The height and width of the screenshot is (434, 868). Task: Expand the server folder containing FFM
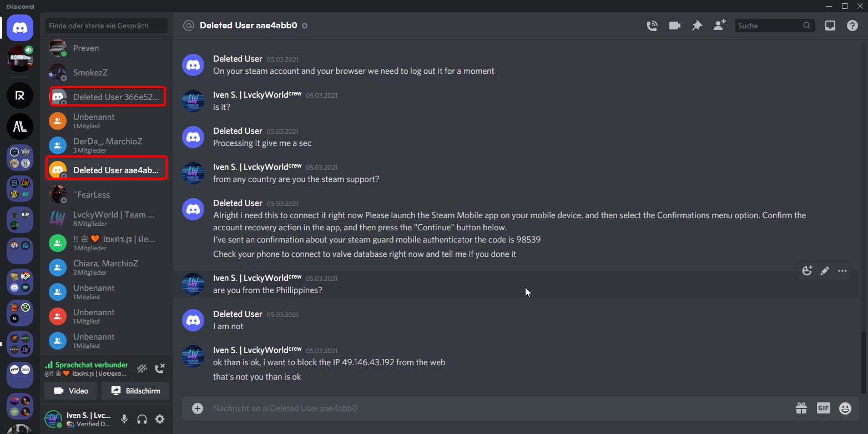click(x=20, y=375)
